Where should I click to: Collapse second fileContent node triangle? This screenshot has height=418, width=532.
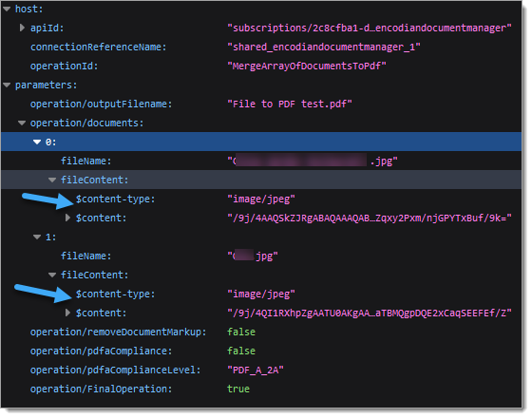point(52,275)
